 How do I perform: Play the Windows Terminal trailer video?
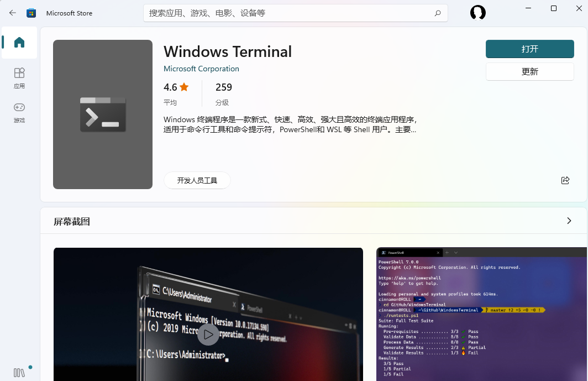[208, 335]
